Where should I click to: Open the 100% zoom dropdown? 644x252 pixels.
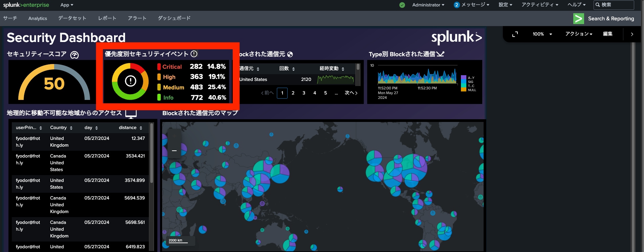tap(542, 34)
